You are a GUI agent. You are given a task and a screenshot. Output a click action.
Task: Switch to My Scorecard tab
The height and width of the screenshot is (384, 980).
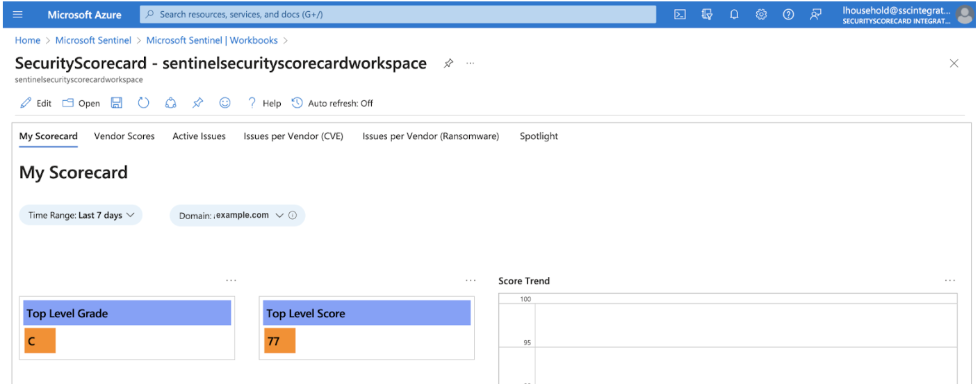[x=49, y=136]
